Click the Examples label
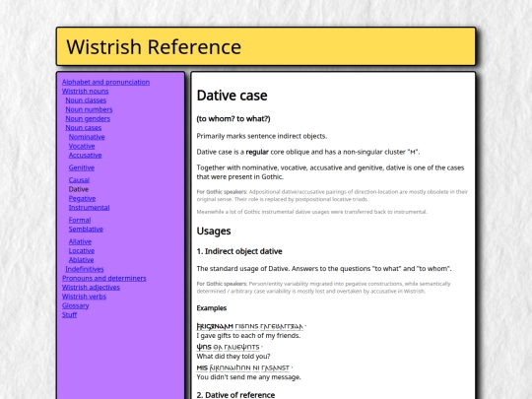532x399 pixels. (x=212, y=308)
